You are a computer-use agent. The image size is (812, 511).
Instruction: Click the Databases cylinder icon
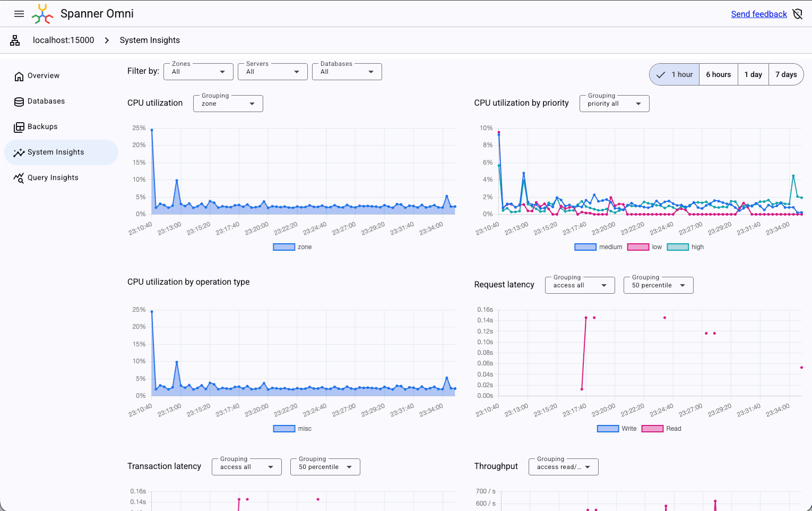click(x=19, y=101)
